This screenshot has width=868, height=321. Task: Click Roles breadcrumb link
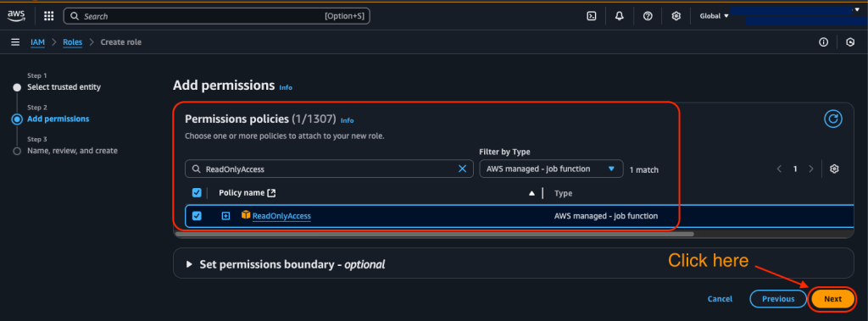[x=73, y=42]
